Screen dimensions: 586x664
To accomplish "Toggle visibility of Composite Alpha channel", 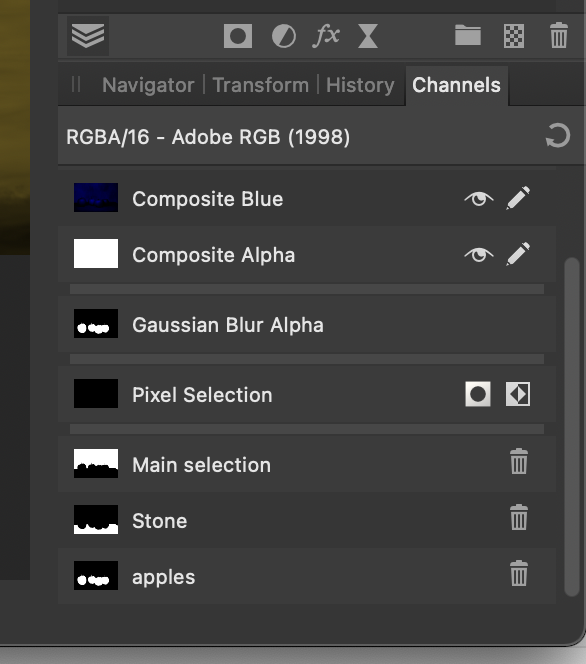I will pyautogui.click(x=479, y=255).
